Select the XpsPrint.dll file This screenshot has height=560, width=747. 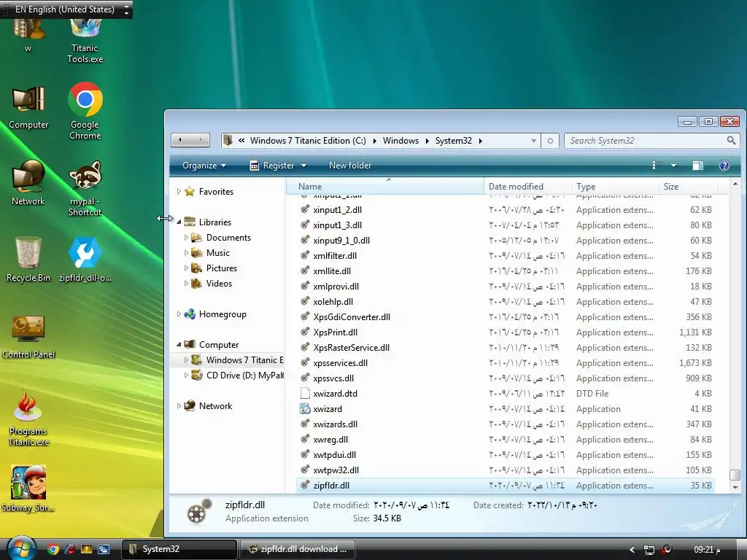tap(335, 332)
